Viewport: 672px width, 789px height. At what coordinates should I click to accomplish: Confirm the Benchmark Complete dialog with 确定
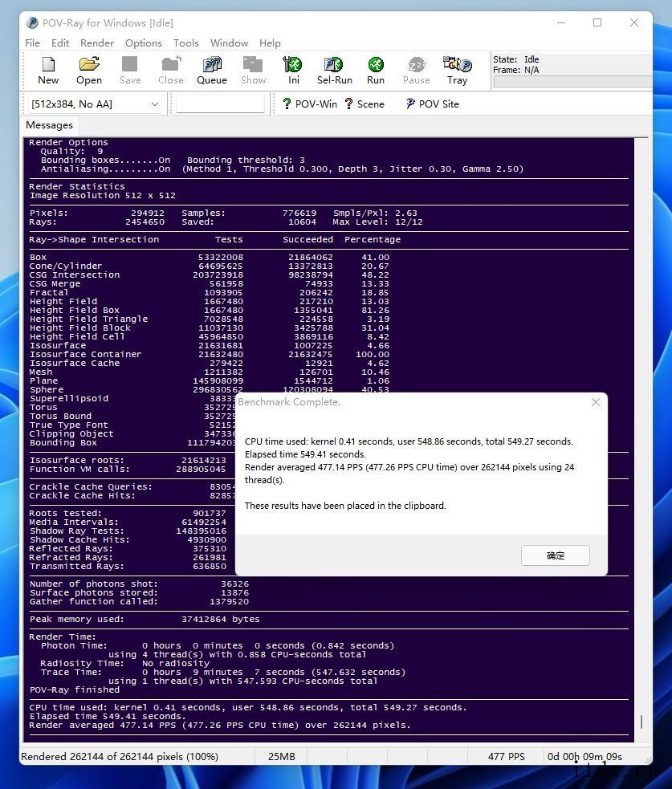556,555
